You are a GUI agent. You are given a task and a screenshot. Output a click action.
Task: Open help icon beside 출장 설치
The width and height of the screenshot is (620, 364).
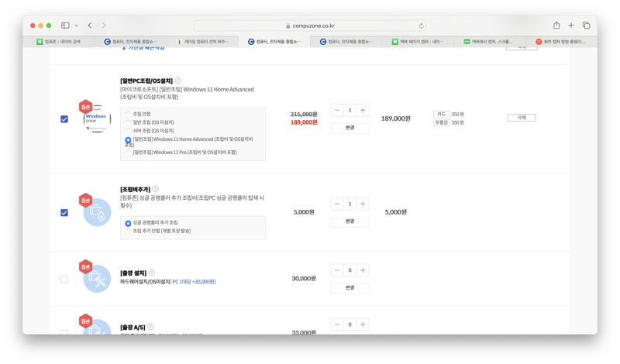pos(152,273)
